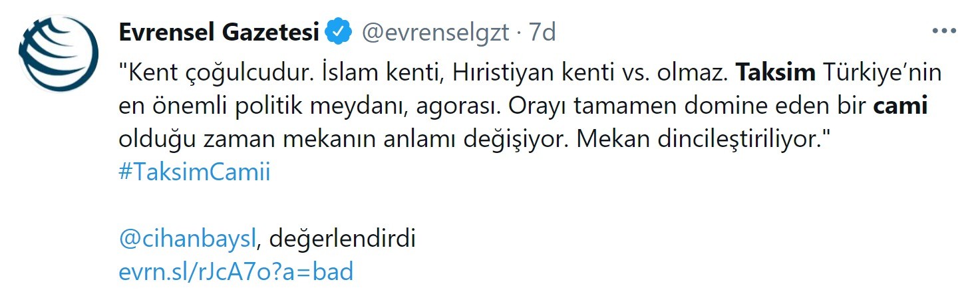
Task: Open the evrn.sl/rJcA7o article link
Action: (x=236, y=272)
